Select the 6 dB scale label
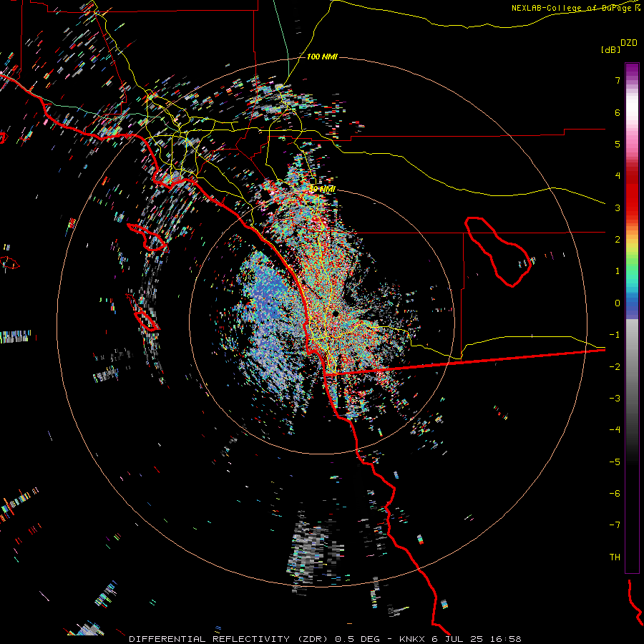Screen dimensions: 644x644 (x=618, y=112)
